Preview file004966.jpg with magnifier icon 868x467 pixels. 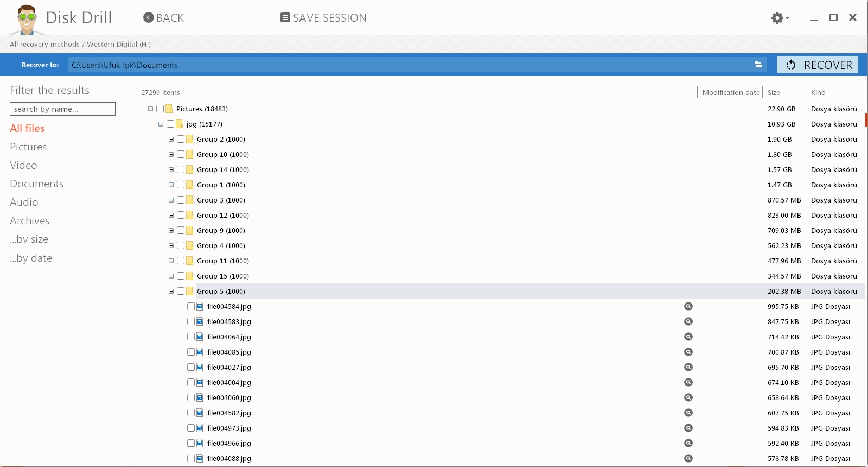tap(688, 443)
